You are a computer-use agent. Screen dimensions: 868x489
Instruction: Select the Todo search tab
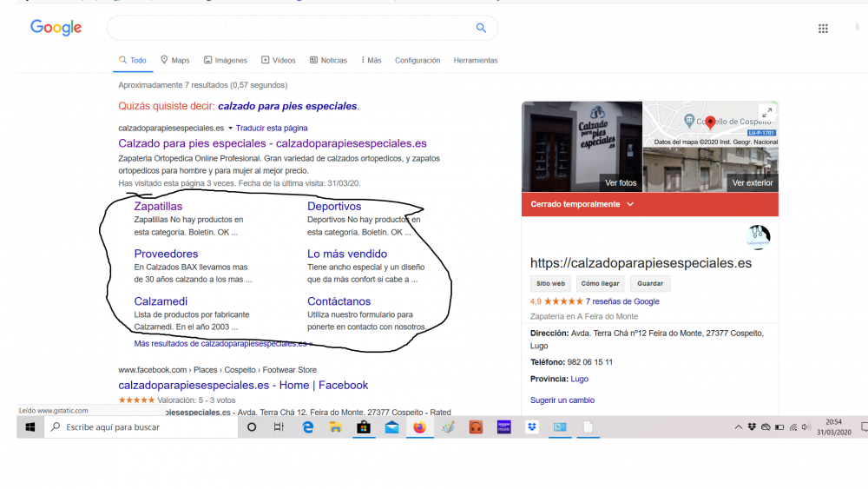(x=133, y=60)
